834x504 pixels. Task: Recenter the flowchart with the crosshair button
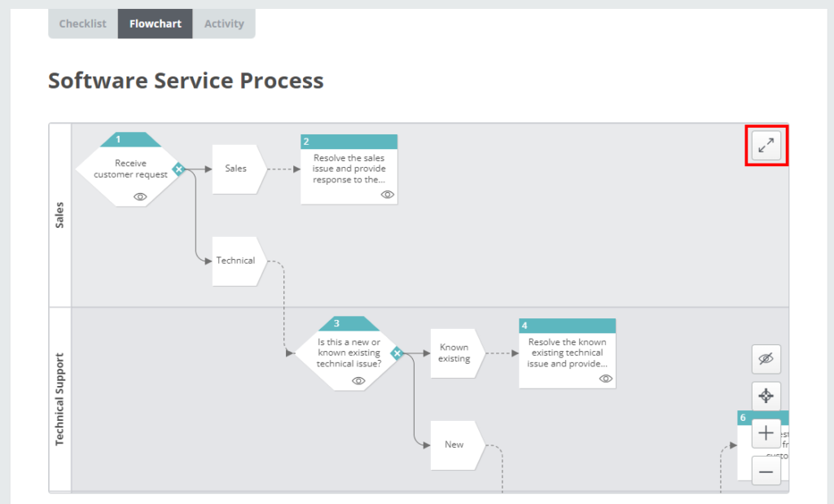tap(766, 396)
